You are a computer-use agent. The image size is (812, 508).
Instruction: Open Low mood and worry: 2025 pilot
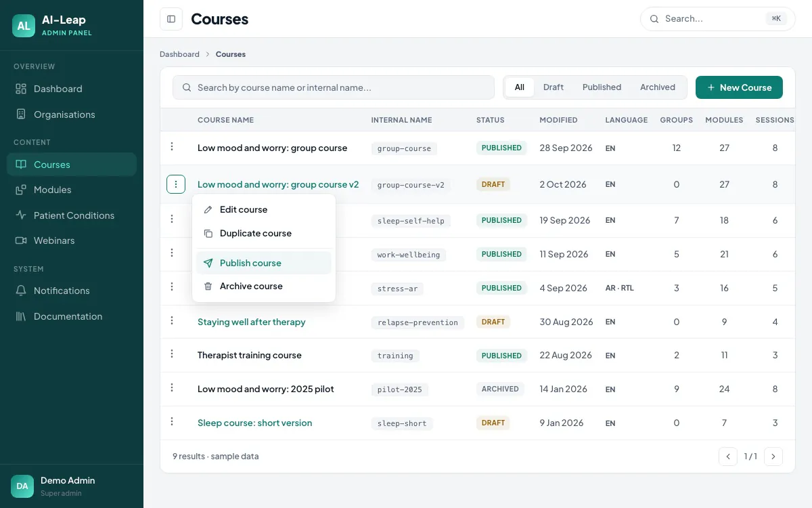(x=266, y=389)
